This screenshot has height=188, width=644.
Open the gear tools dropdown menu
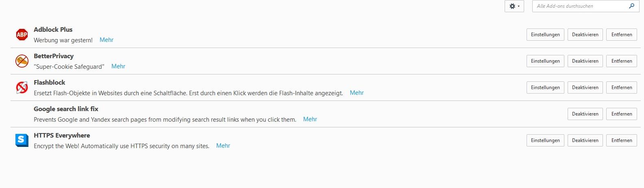tap(514, 6)
